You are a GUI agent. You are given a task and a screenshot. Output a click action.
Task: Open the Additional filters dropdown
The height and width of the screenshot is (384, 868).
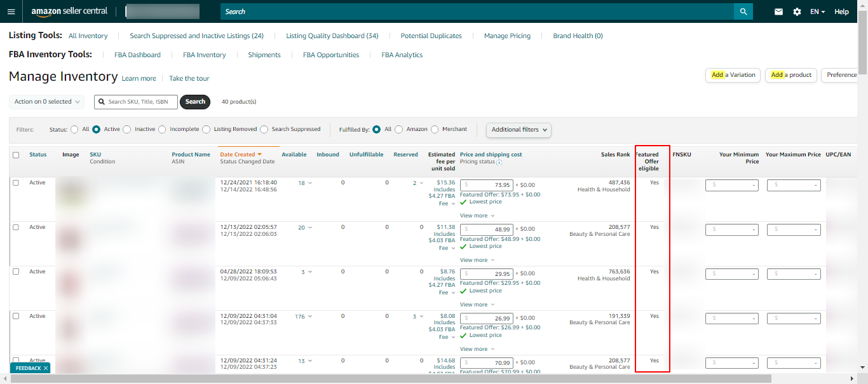click(519, 130)
